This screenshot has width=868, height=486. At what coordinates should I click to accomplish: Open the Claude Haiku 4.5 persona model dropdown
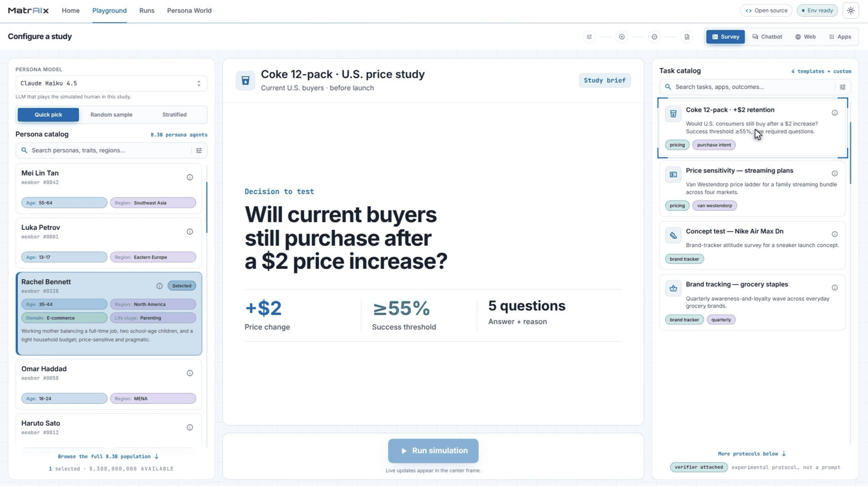click(111, 83)
